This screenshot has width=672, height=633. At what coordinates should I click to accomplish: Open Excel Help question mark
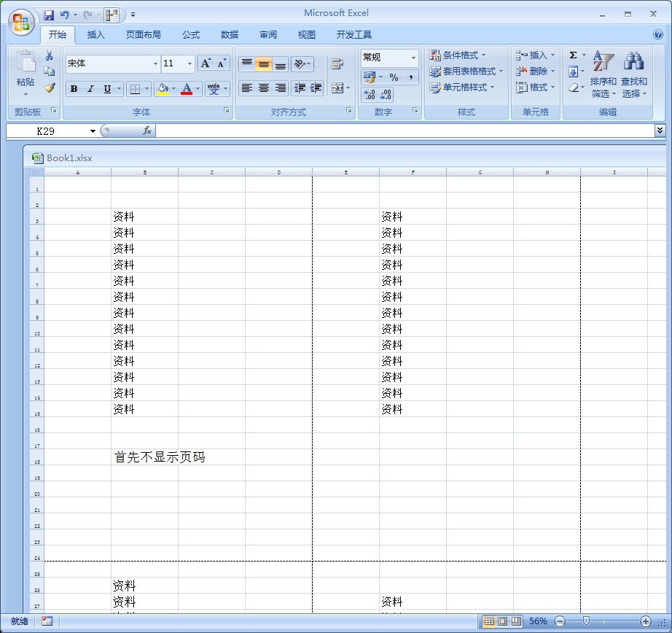(658, 34)
